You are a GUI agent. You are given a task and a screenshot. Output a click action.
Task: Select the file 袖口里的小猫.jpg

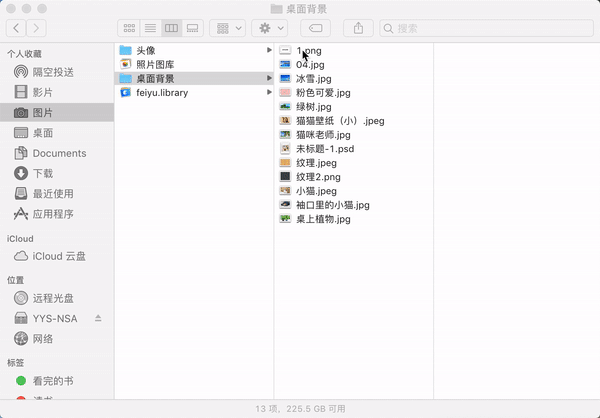(354, 205)
